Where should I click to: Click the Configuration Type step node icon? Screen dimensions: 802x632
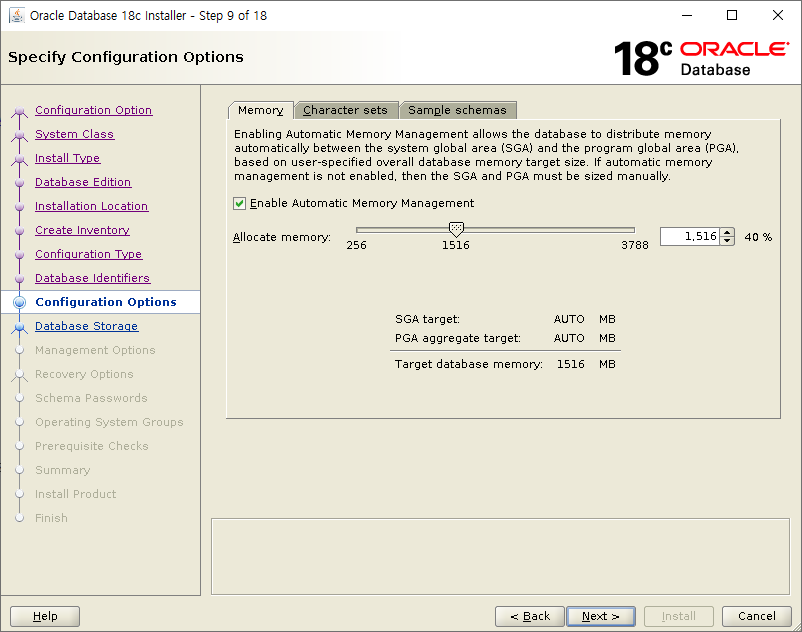click(x=19, y=255)
